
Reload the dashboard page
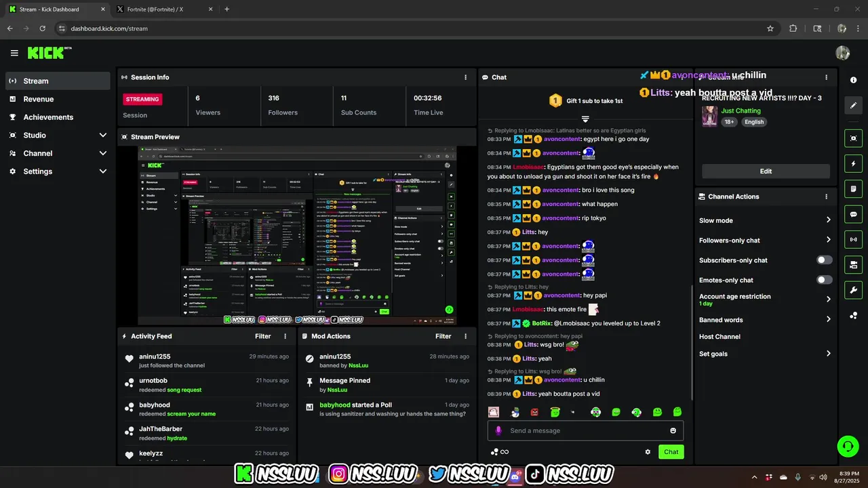point(43,28)
